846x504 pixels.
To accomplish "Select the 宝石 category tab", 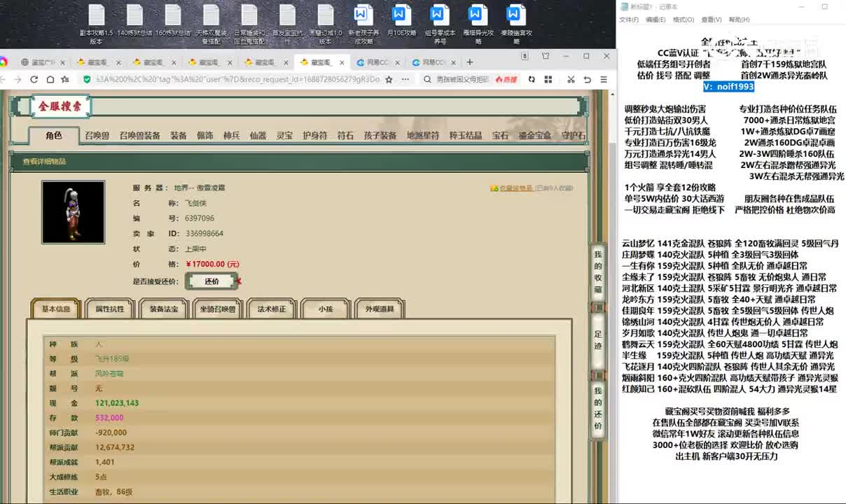I will point(500,136).
